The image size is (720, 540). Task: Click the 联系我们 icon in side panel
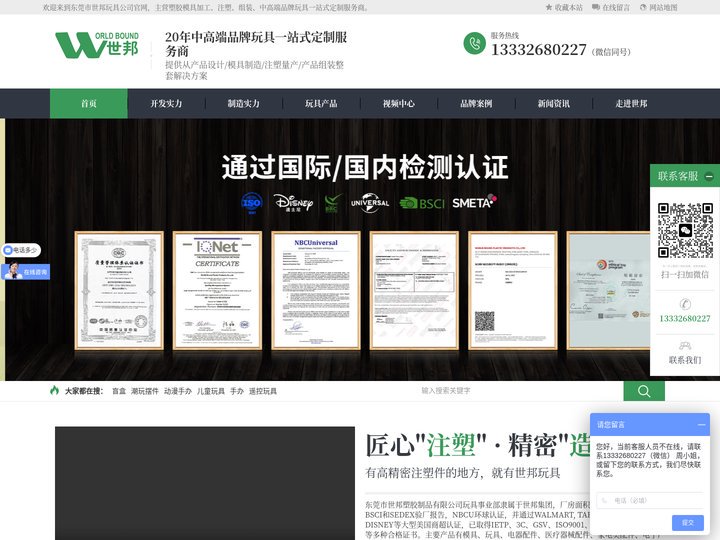click(x=685, y=345)
